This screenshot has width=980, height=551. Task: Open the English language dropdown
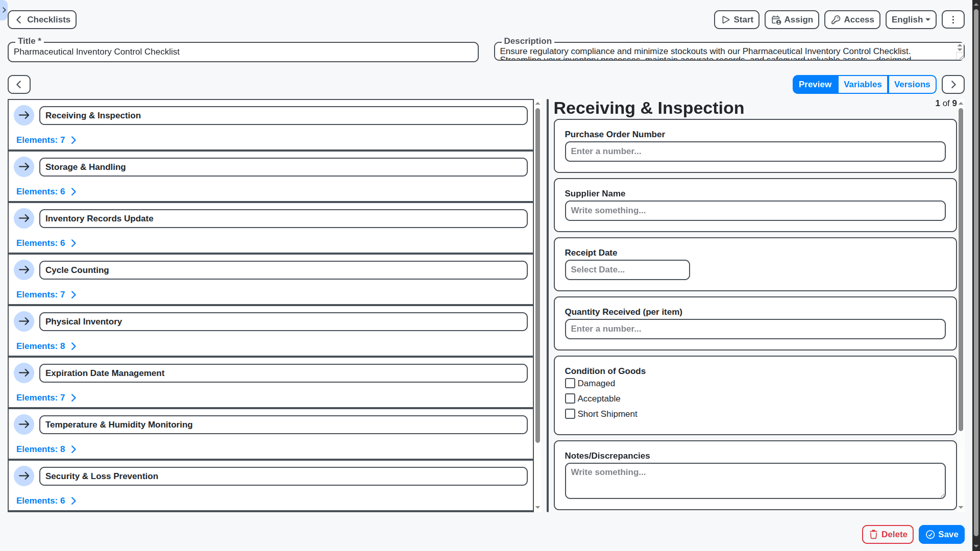click(x=911, y=19)
